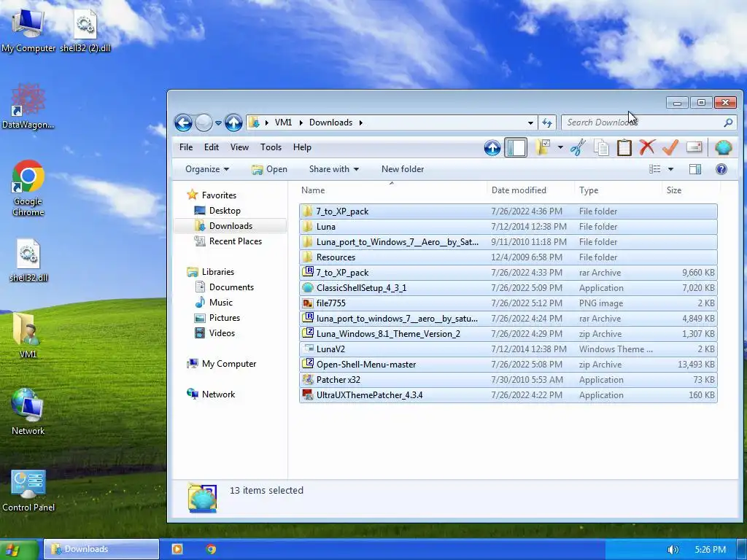Click the media player taskbar icon
The height and width of the screenshot is (560, 747).
[177, 549]
